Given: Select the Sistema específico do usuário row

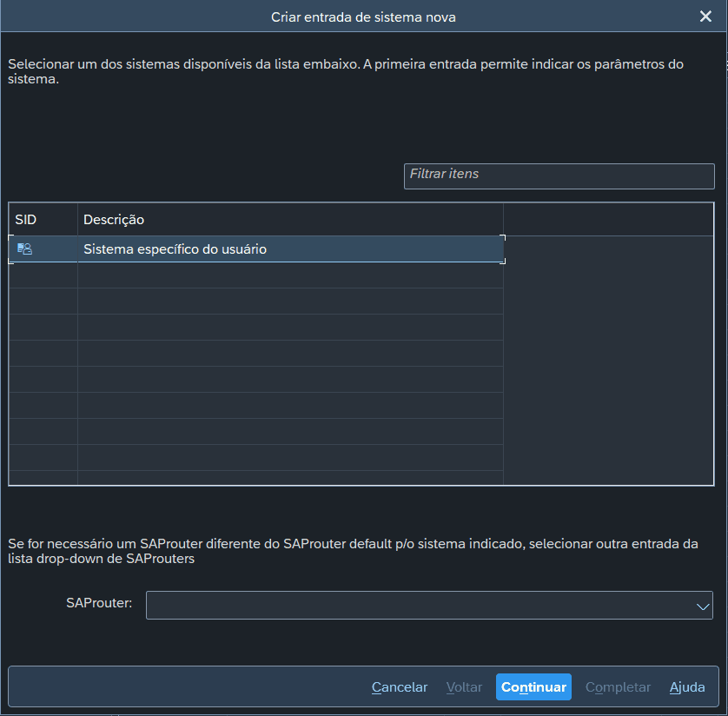Looking at the screenshot, I should coord(256,249).
